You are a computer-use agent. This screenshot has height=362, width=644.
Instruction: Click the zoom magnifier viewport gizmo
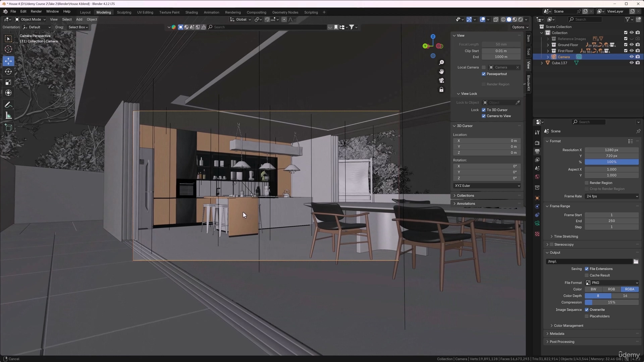click(x=441, y=63)
